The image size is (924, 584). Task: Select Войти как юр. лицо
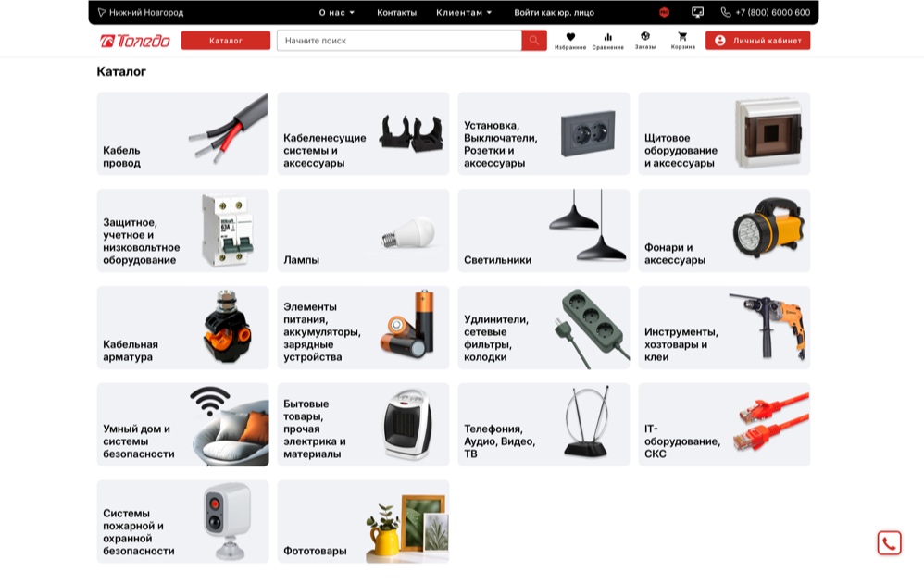tap(554, 13)
